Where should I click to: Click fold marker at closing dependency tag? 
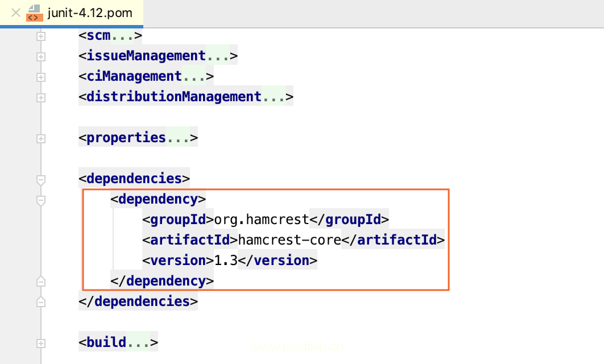pos(40,282)
